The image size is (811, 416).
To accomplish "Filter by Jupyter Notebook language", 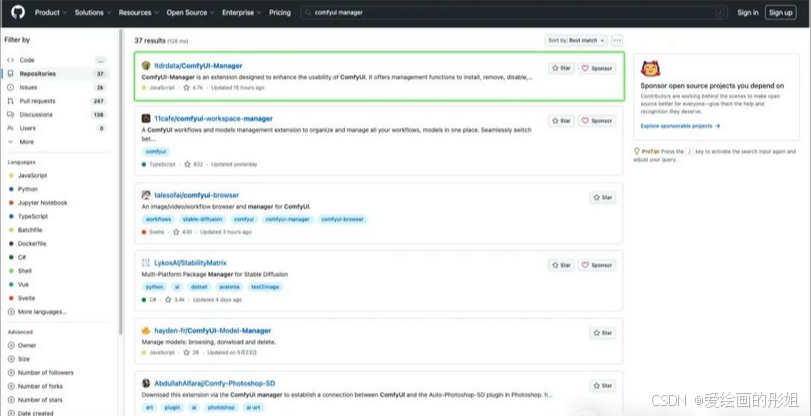I will tap(42, 203).
